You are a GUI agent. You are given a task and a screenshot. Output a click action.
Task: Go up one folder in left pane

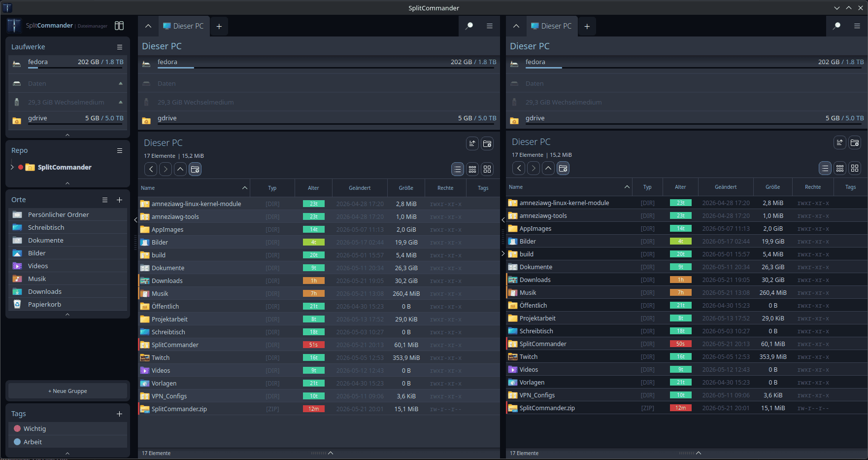tap(180, 169)
